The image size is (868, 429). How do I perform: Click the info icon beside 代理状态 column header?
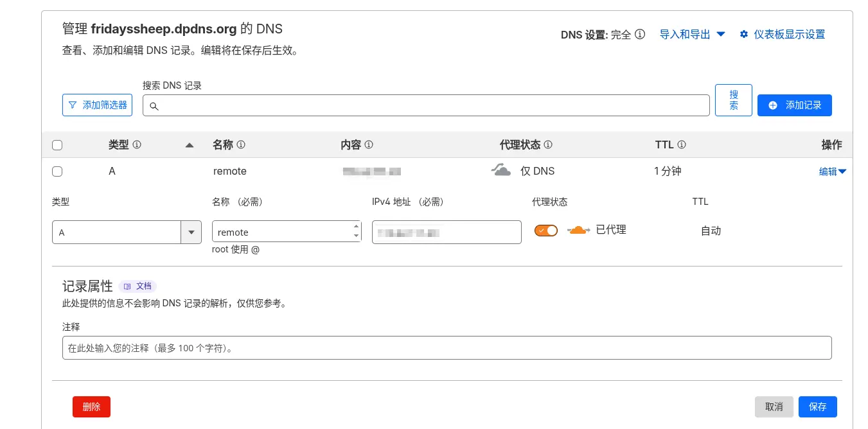point(547,145)
